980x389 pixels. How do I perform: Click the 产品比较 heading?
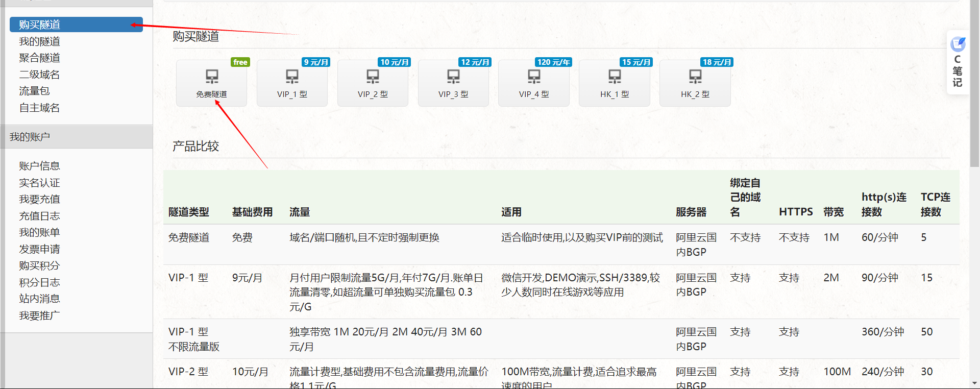coord(195,146)
